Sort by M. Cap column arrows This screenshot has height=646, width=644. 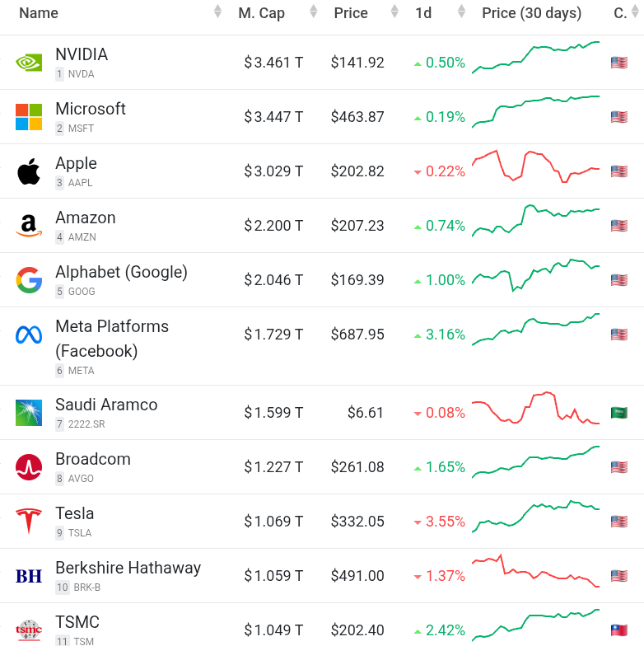313,12
